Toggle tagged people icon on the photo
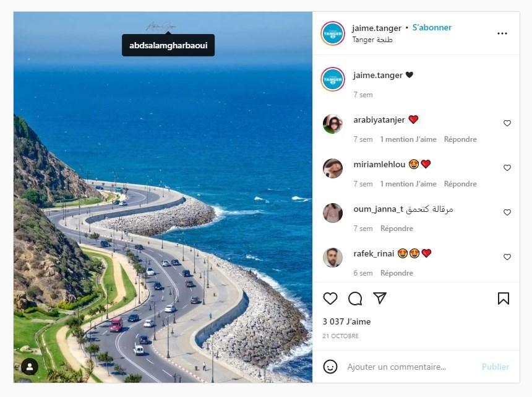 click(30, 367)
